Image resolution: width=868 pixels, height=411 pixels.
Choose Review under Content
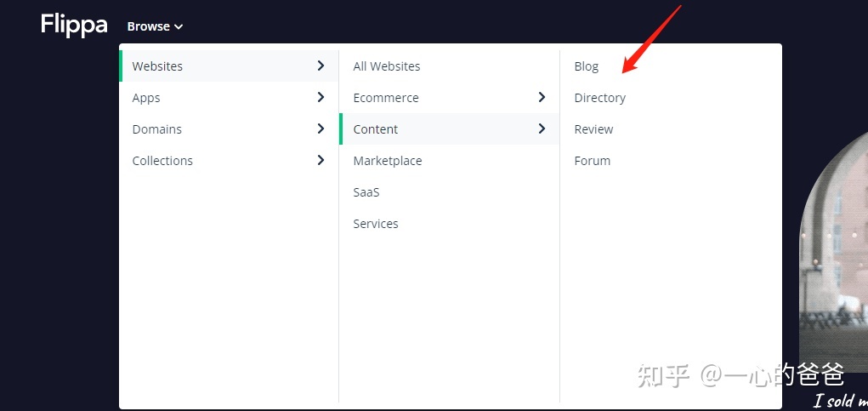593,129
